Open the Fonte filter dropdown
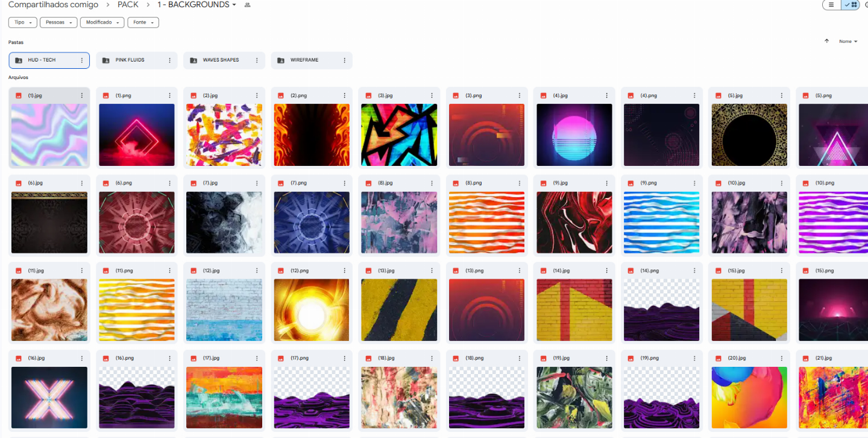This screenshot has height=438, width=868. coord(143,22)
